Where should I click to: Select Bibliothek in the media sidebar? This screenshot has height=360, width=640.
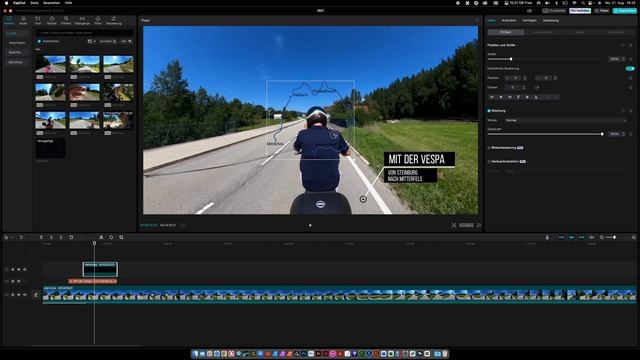[x=16, y=62]
